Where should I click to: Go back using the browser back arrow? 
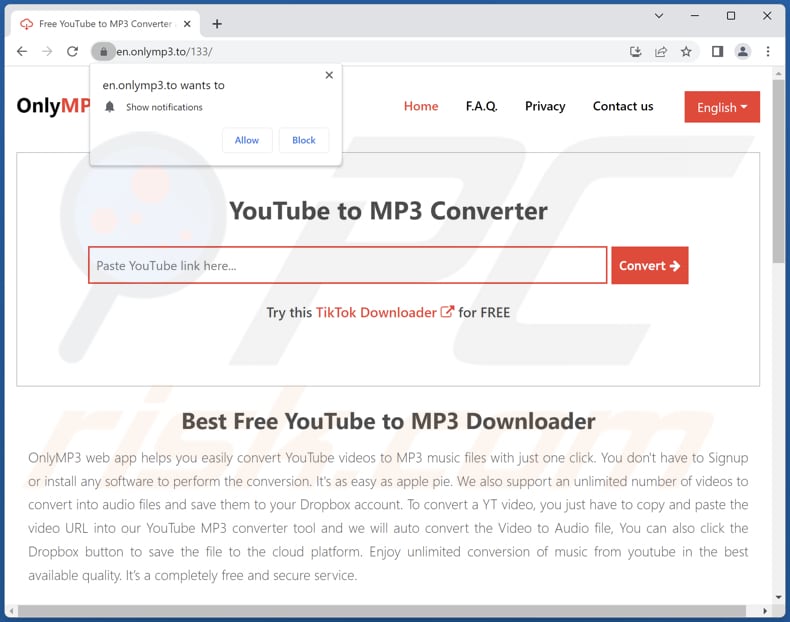pyautogui.click(x=22, y=51)
